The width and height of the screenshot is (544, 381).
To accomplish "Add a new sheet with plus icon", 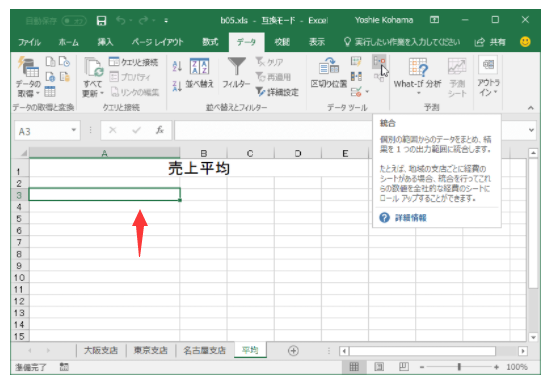I will pyautogui.click(x=293, y=351).
